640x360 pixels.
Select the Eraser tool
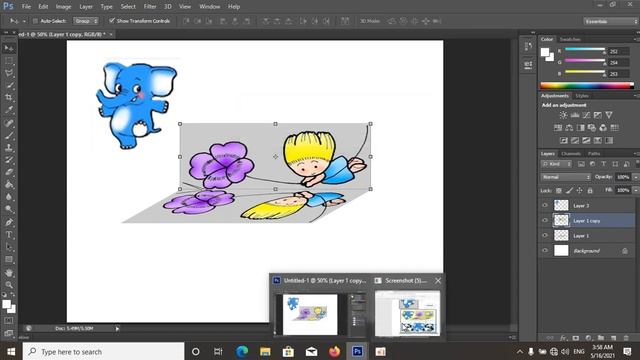[x=9, y=172]
